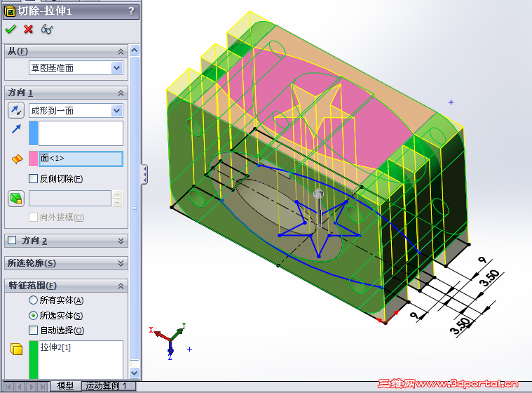Enable 反侧切除 checkbox
This screenshot has height=393, width=532.
(x=33, y=179)
